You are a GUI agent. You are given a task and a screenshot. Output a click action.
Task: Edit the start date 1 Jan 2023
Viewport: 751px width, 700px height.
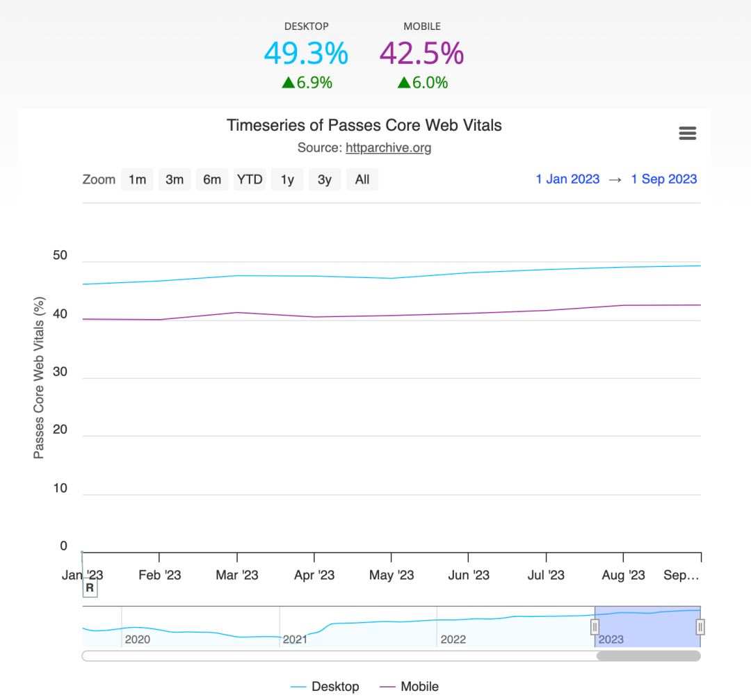[x=567, y=179]
